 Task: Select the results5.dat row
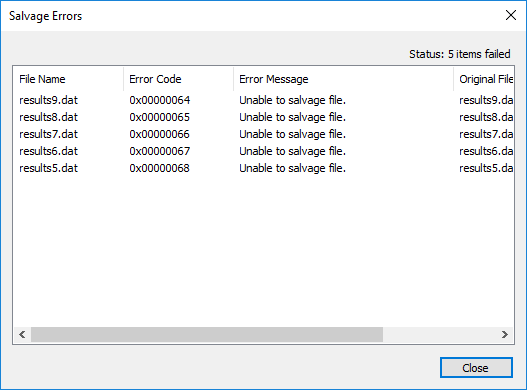[264, 168]
